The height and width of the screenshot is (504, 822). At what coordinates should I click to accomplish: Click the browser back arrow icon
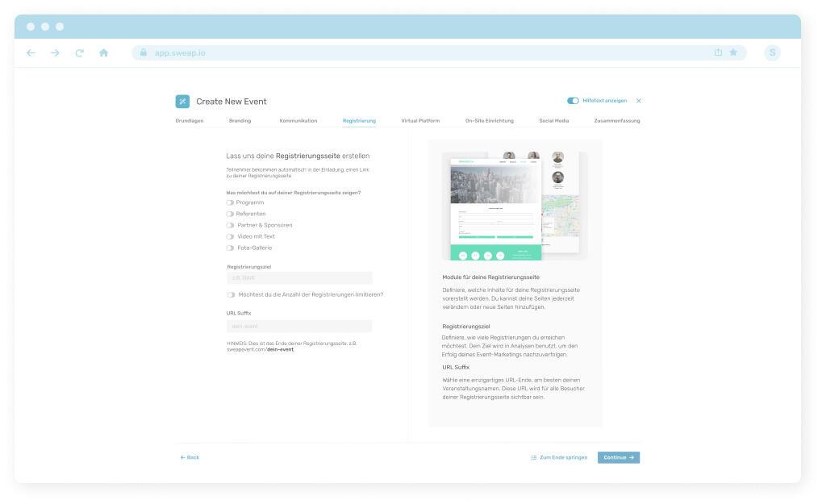[x=31, y=53]
